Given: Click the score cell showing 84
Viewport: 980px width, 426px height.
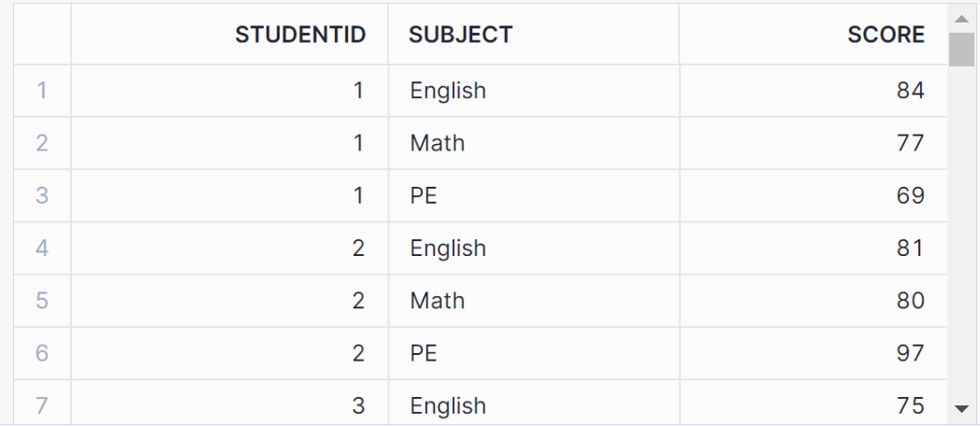Looking at the screenshot, I should click(909, 91).
